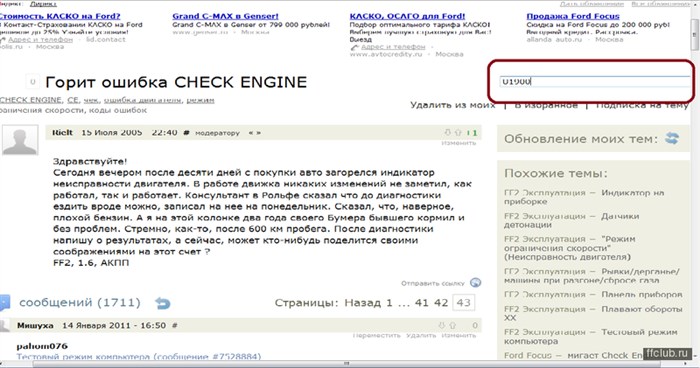Click username Rielt in the post header

(x=62, y=132)
